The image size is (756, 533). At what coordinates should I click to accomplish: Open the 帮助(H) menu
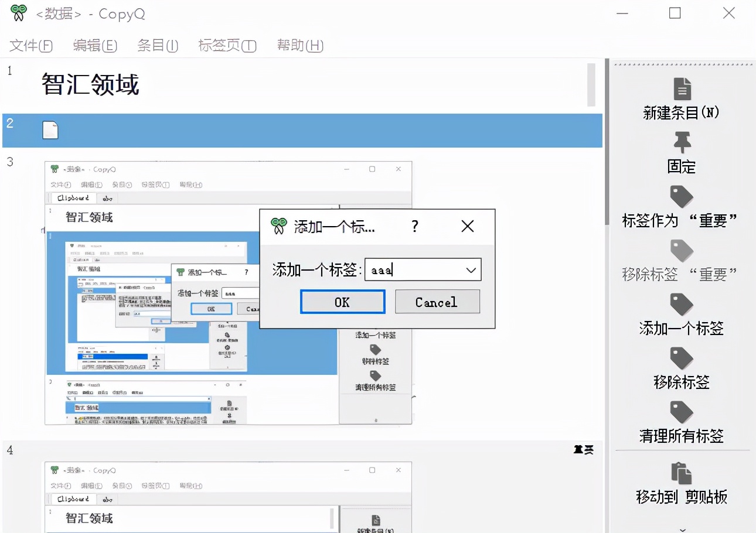300,46
